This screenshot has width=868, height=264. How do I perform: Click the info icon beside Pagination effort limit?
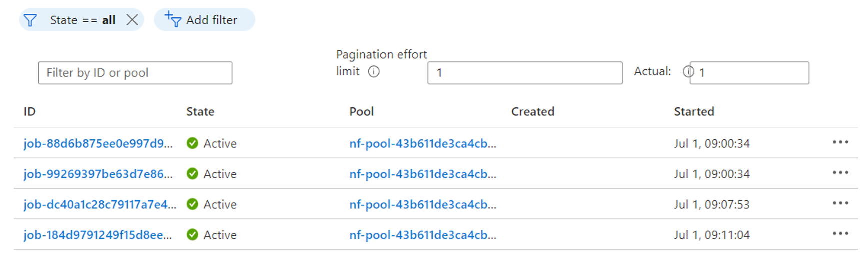374,72
